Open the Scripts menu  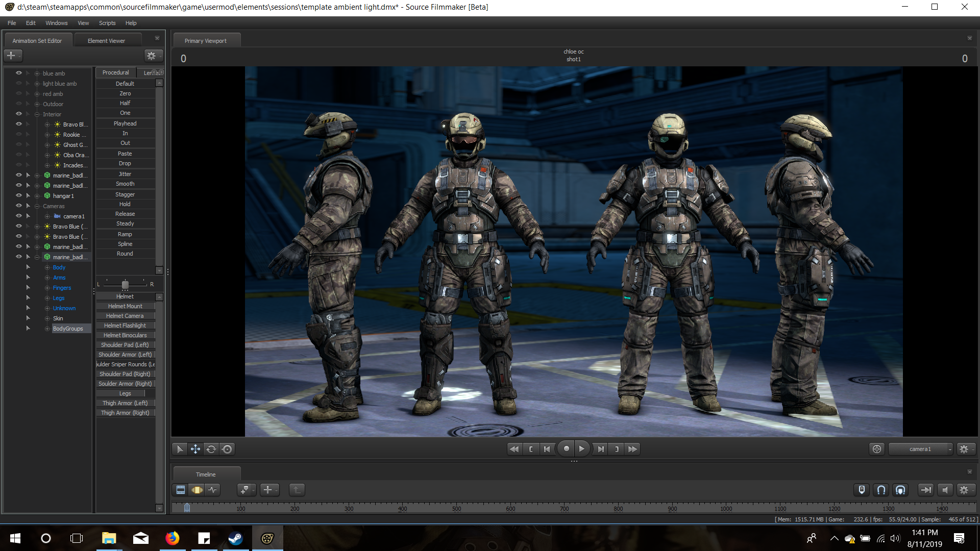click(107, 23)
